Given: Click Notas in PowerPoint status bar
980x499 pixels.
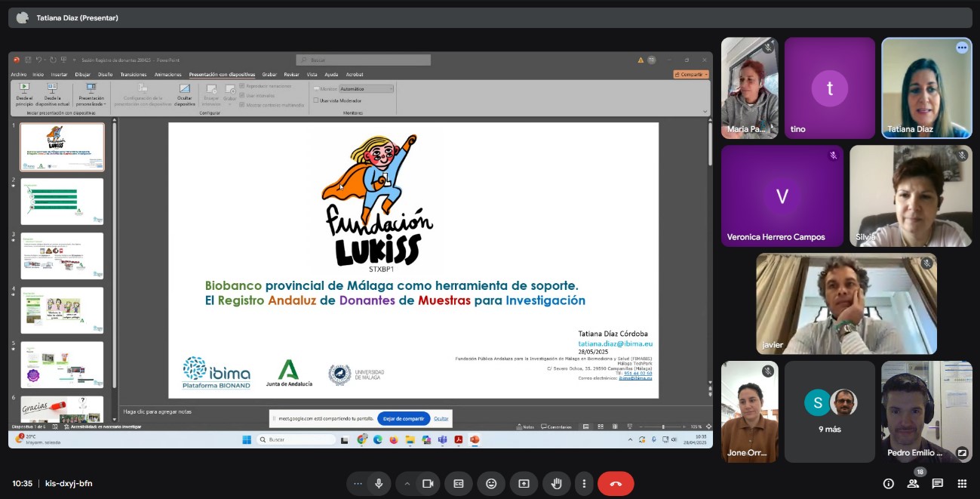Looking at the screenshot, I should tap(526, 427).
